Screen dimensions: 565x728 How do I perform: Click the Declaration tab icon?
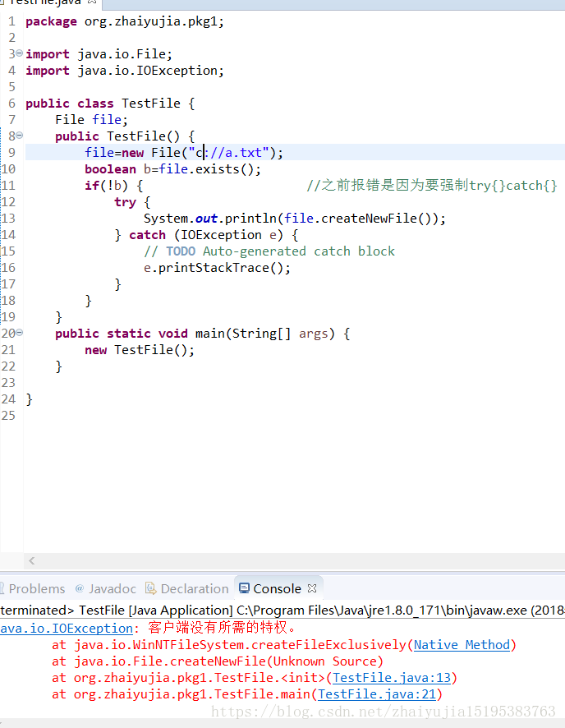tap(151, 588)
